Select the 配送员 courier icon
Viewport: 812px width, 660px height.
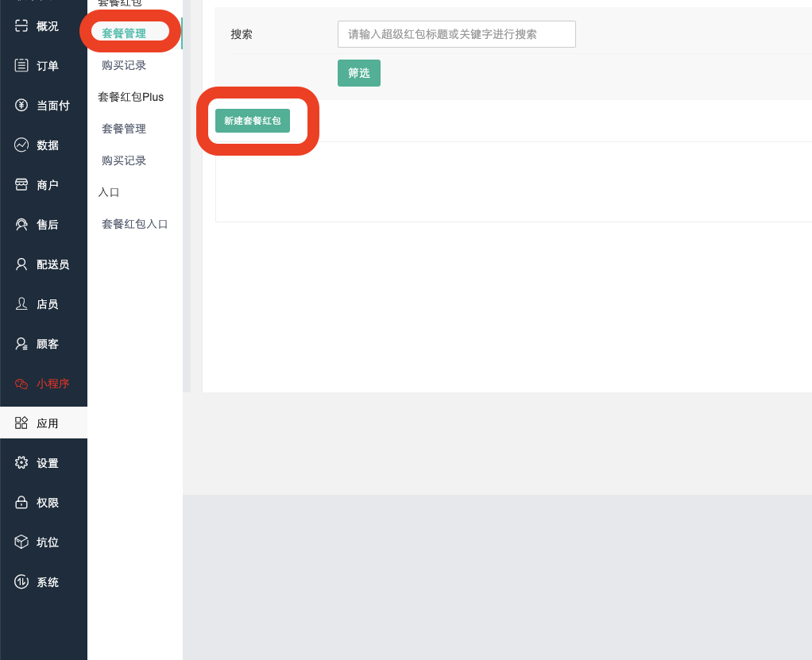coord(21,264)
